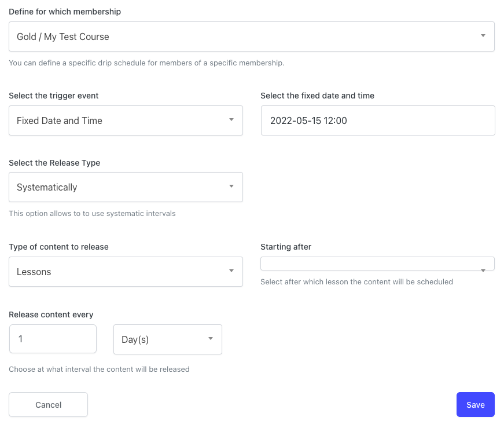Viewport: 504px width, 428px height.
Task: Click the caret icon in Release Type field
Action: pos(231,186)
